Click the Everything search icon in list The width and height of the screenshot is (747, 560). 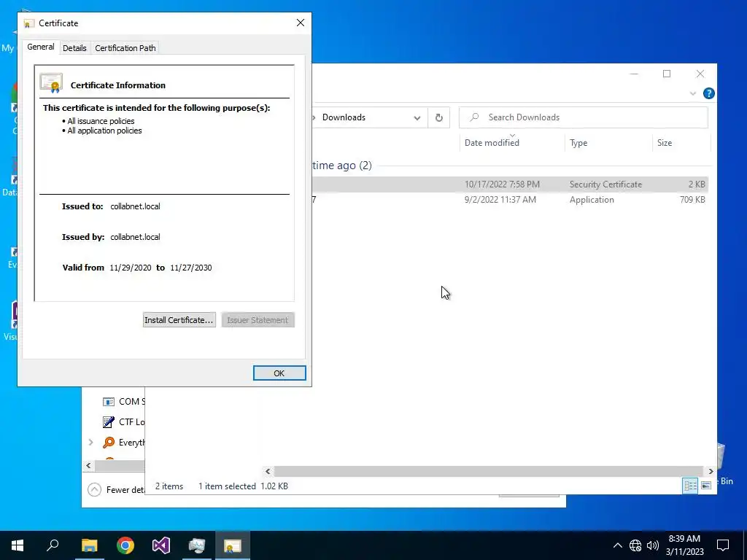[109, 443]
